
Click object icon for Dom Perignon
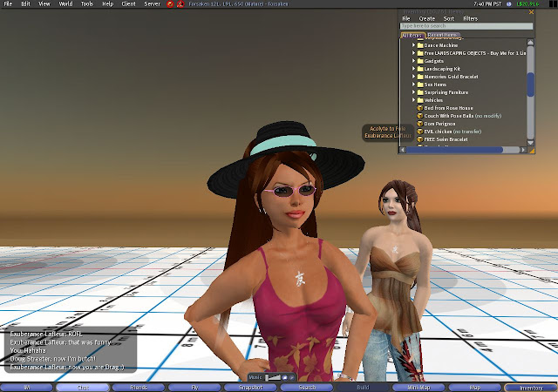coord(420,124)
